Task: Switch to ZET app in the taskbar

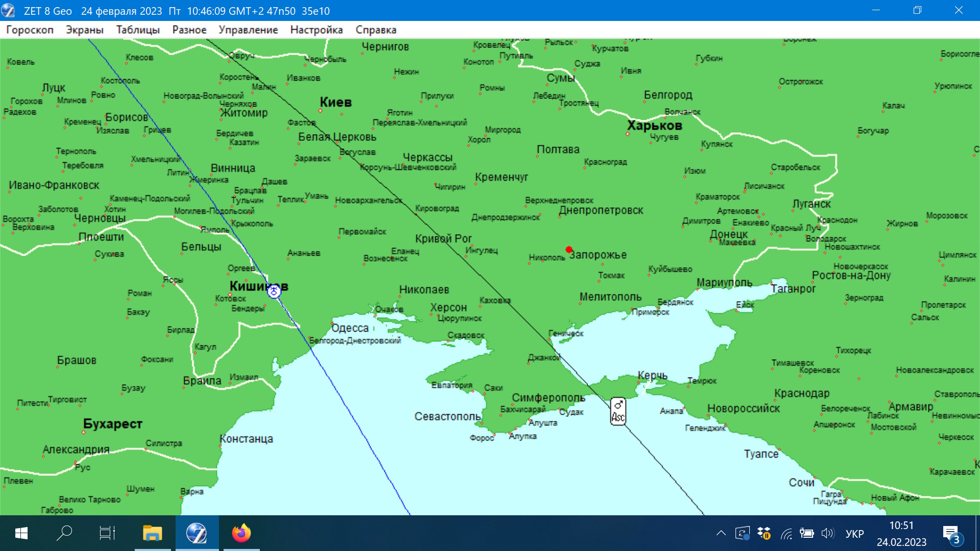Action: coord(197,533)
